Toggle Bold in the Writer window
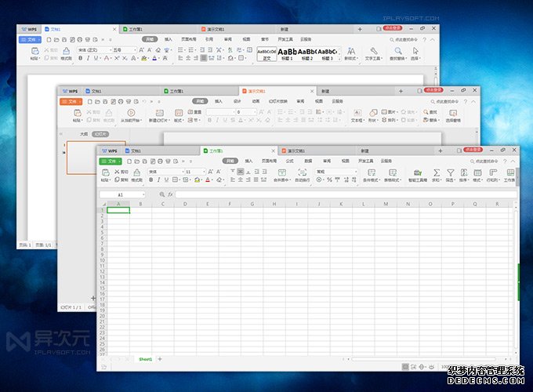 coord(80,58)
